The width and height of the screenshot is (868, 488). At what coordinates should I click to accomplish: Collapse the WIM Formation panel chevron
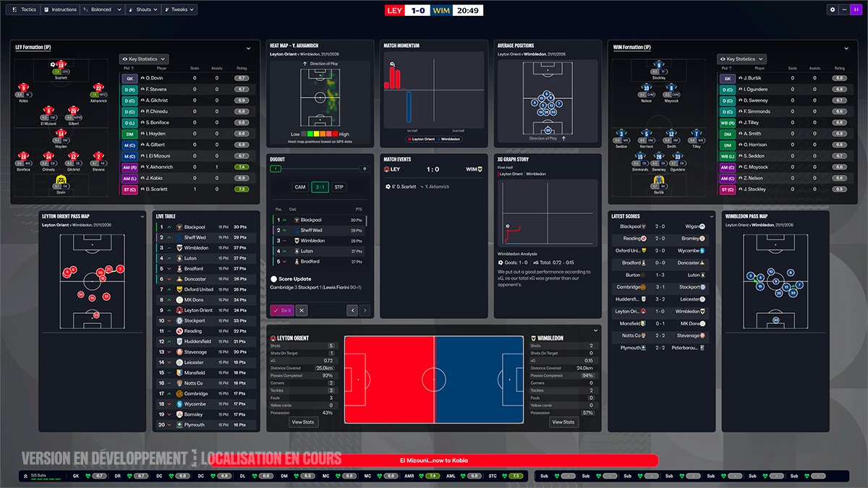(846, 48)
